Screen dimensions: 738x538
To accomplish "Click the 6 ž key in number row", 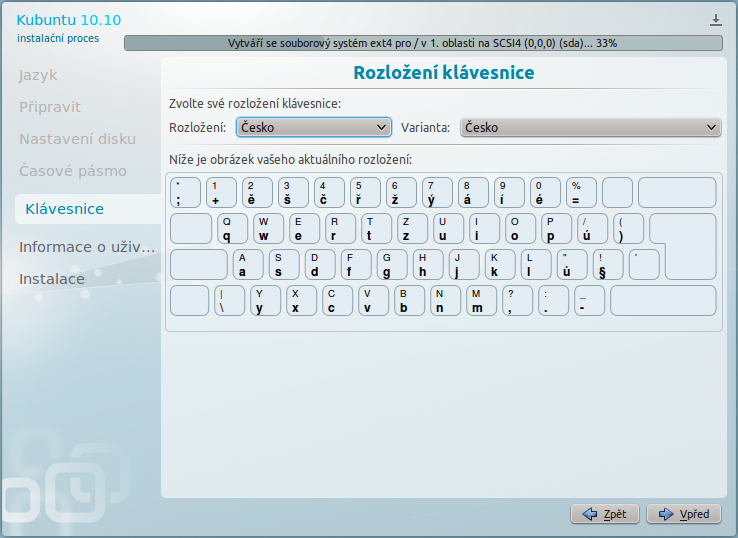I will 401,193.
